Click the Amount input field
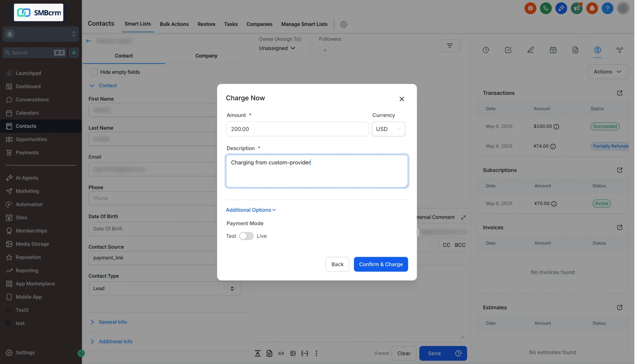 [x=297, y=129]
